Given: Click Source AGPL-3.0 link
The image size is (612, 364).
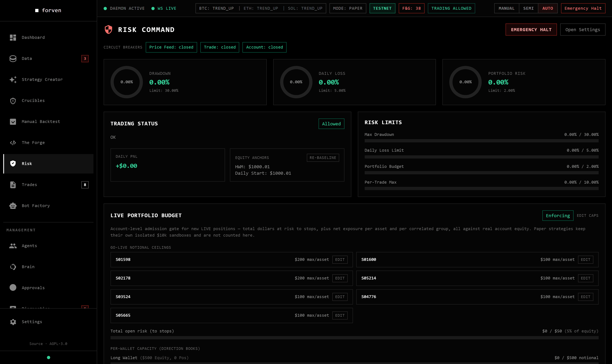Looking at the screenshot, I should coord(48,344).
